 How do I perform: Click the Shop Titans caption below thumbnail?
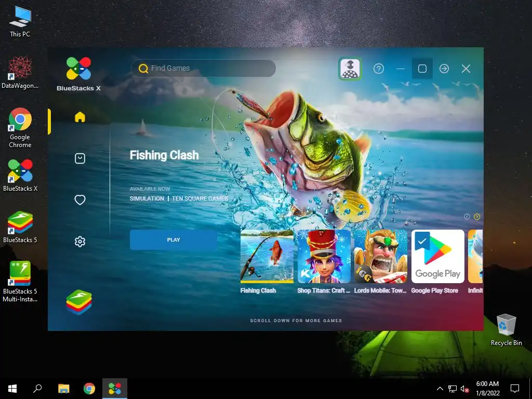[324, 290]
